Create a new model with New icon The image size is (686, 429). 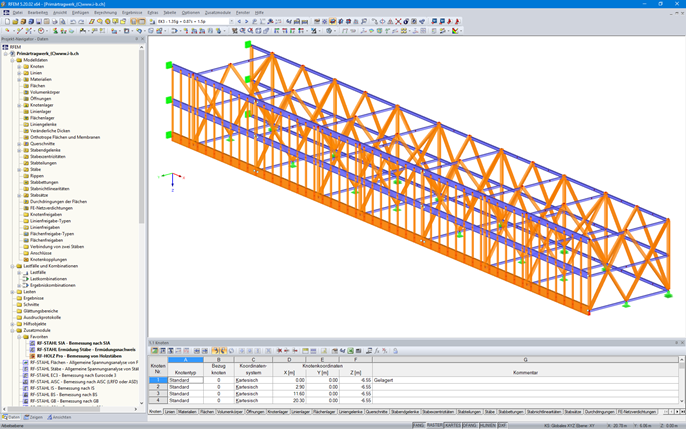(7, 21)
